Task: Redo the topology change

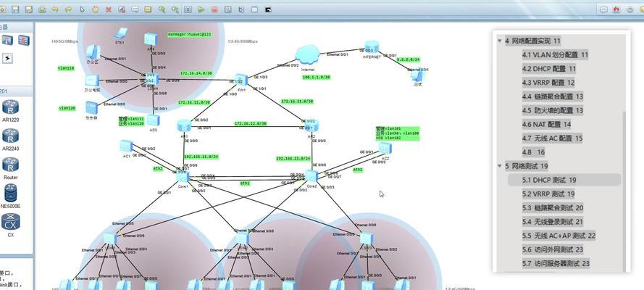Action: [x=69, y=9]
